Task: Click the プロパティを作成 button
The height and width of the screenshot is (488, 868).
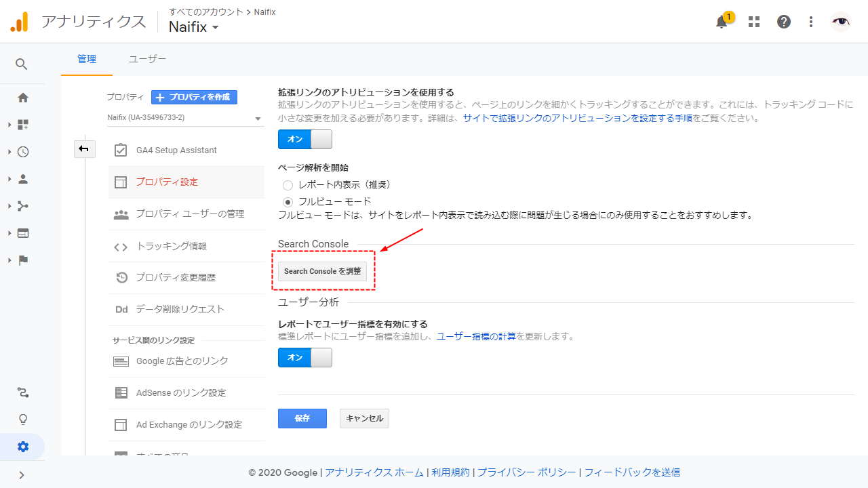Action: pos(194,97)
